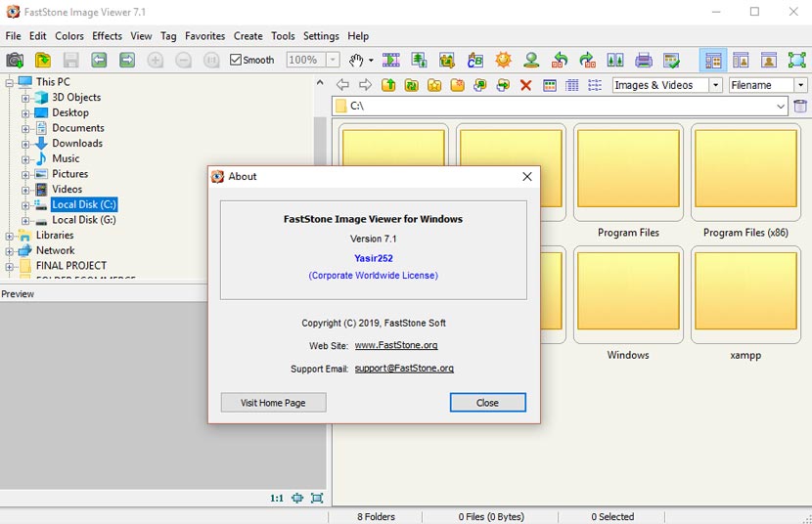Click the Open file folder icon

(43, 60)
